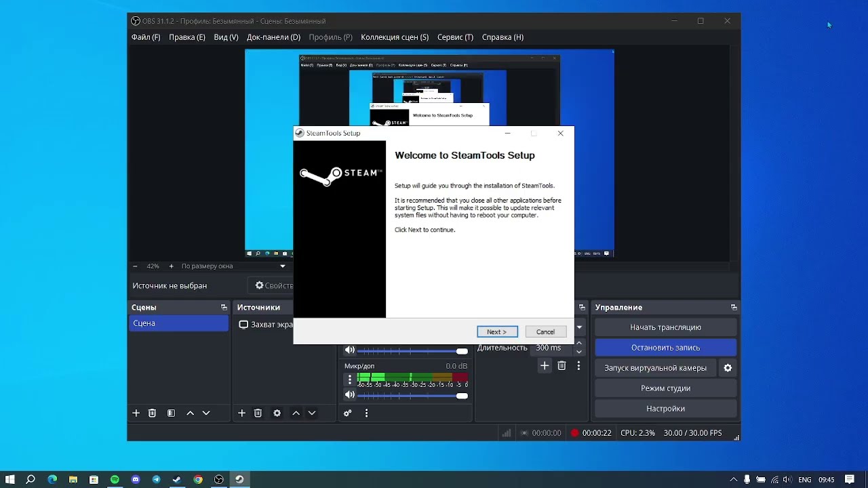
Task: Undock the Управление panel
Action: pos(733,308)
